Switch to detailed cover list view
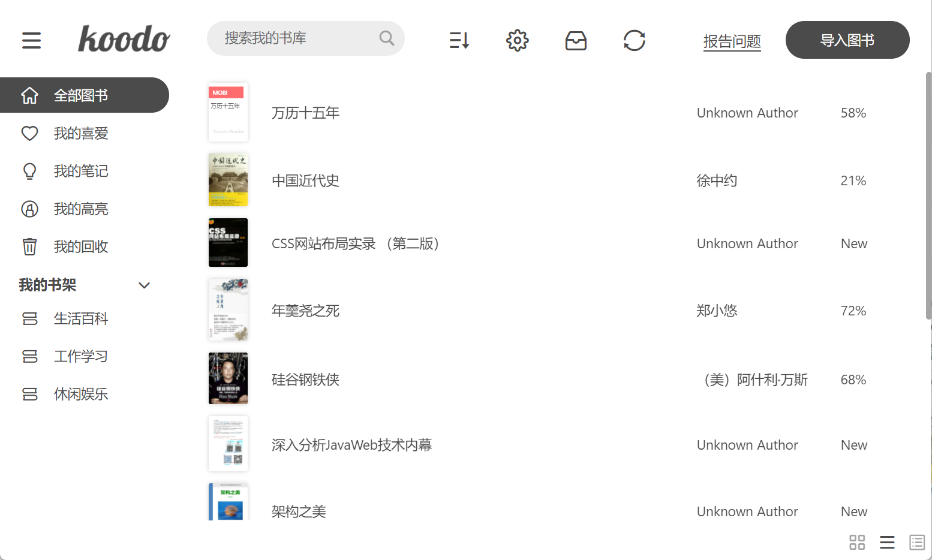The image size is (932, 560). (917, 542)
